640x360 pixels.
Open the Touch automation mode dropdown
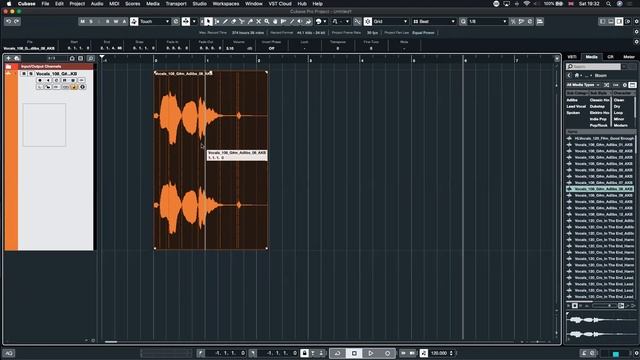pyautogui.click(x=154, y=21)
